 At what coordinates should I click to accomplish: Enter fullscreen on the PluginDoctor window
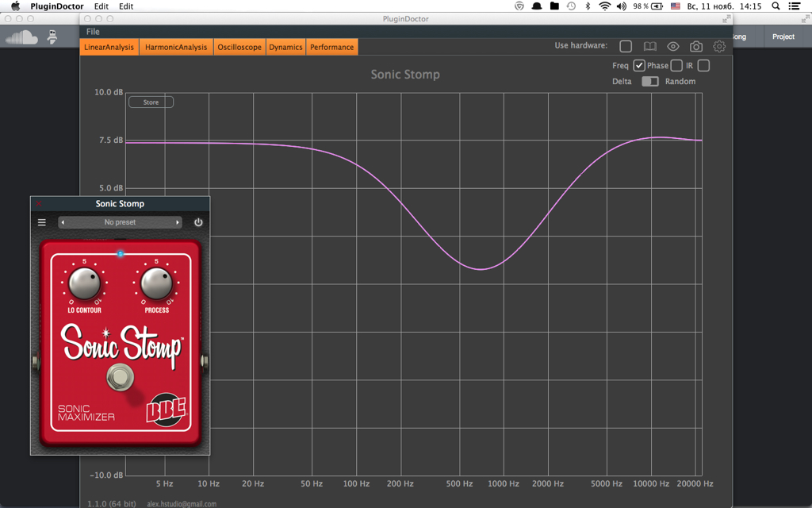click(726, 19)
